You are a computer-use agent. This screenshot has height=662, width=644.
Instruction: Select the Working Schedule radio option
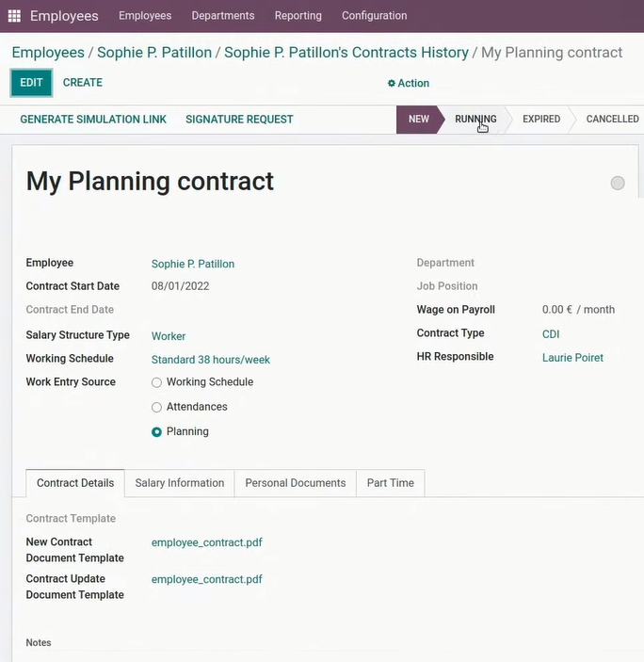click(156, 382)
